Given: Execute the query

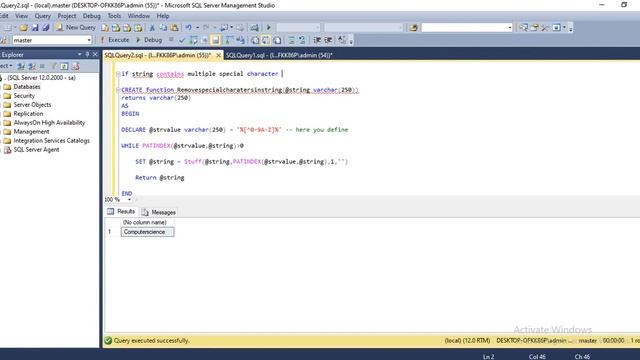Looking at the screenshot, I should tap(115, 40).
